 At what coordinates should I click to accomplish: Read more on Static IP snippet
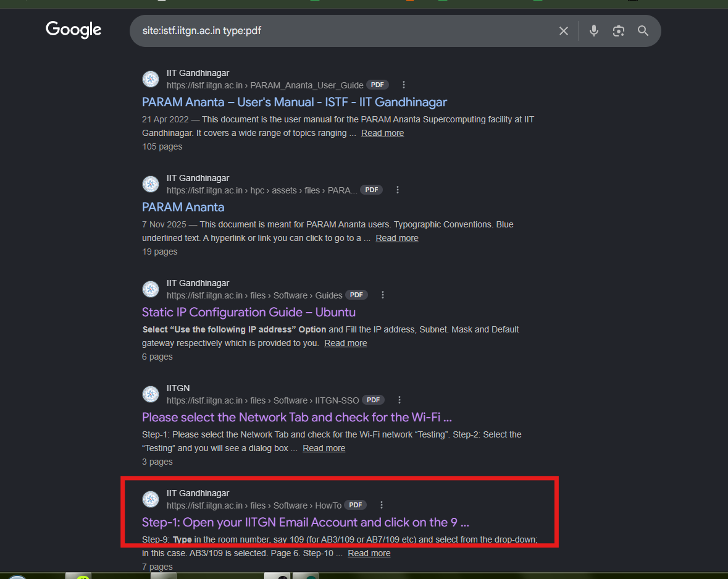[x=345, y=343]
